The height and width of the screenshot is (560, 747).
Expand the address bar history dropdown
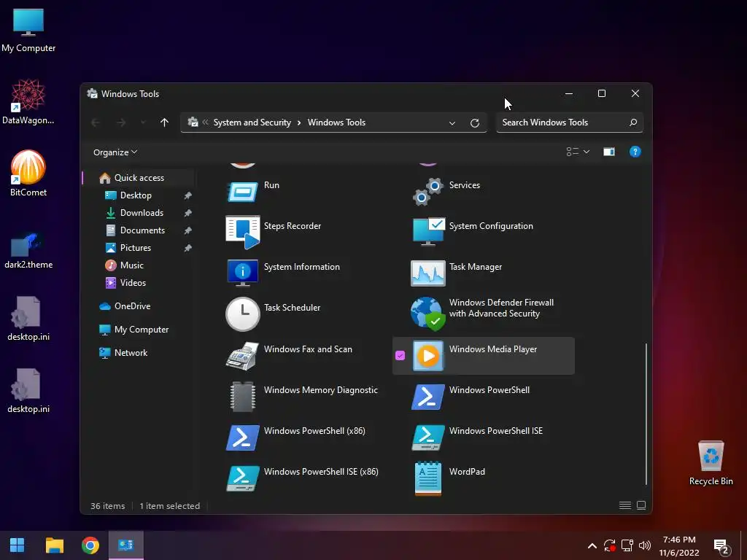point(452,122)
